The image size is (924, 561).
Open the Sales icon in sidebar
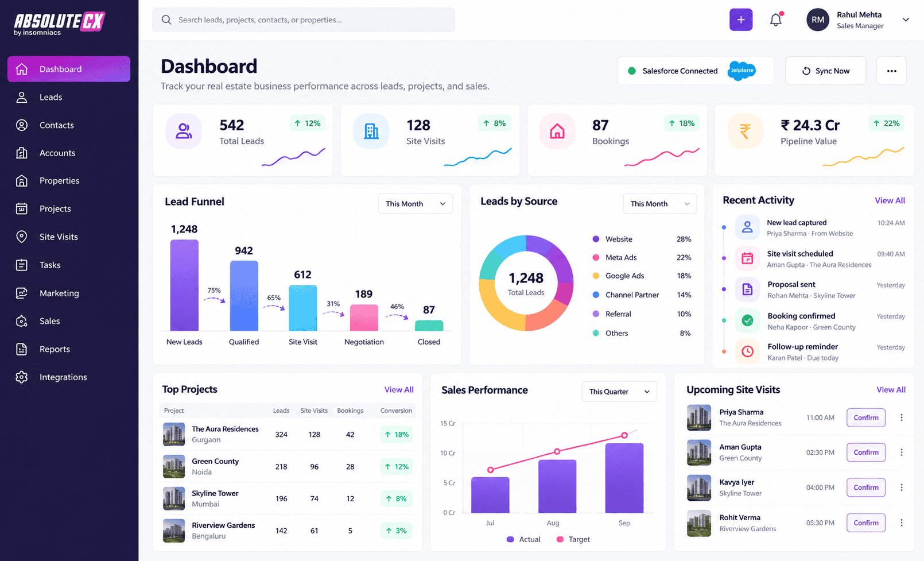[22, 321]
